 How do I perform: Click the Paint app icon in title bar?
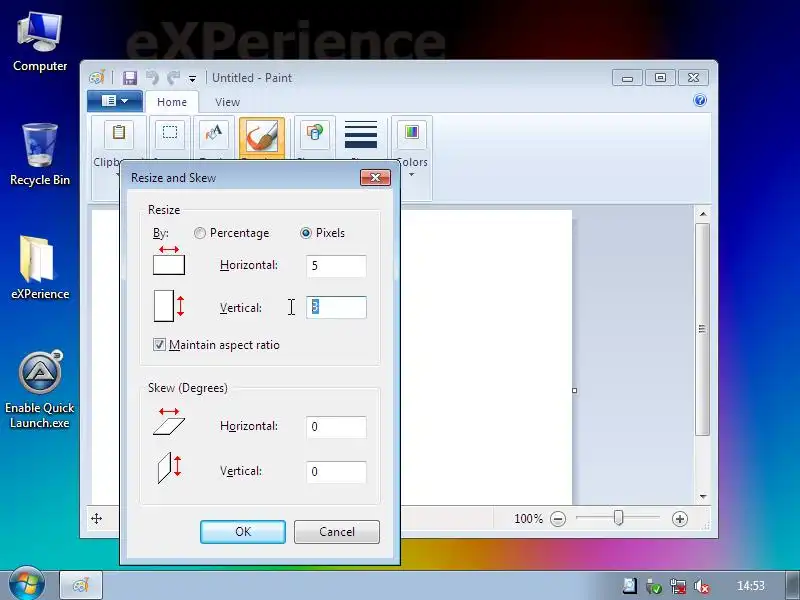point(97,78)
